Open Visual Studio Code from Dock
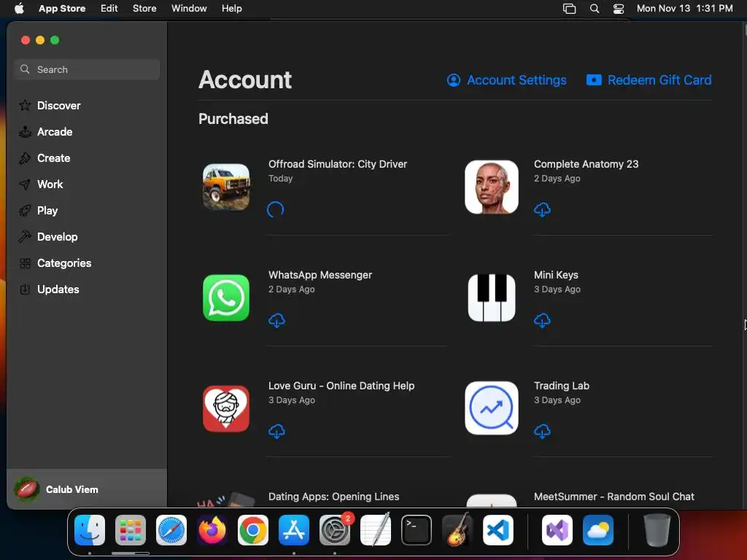 click(498, 530)
